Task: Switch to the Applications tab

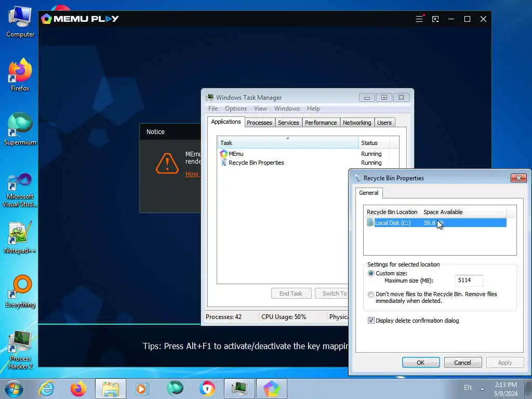Action: click(226, 122)
